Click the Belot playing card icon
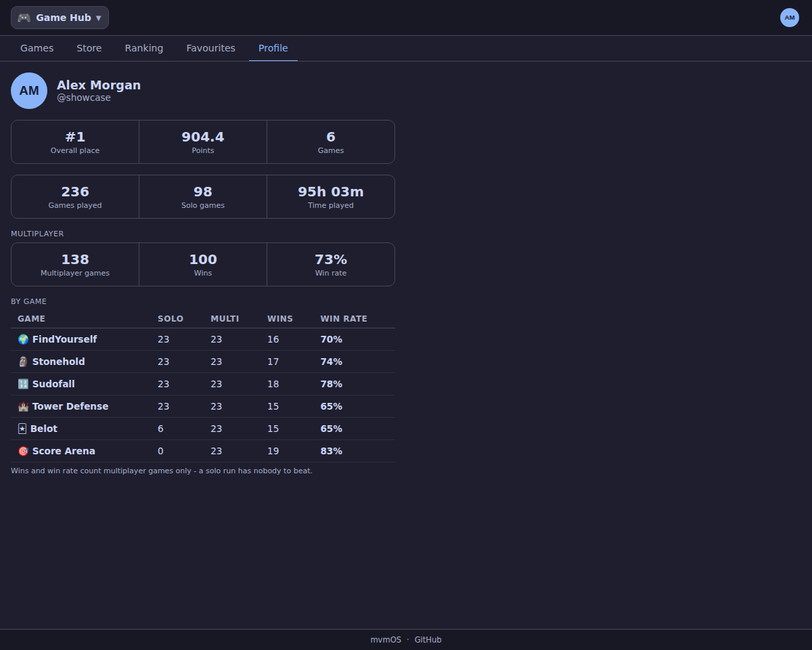The image size is (812, 650). tap(22, 429)
